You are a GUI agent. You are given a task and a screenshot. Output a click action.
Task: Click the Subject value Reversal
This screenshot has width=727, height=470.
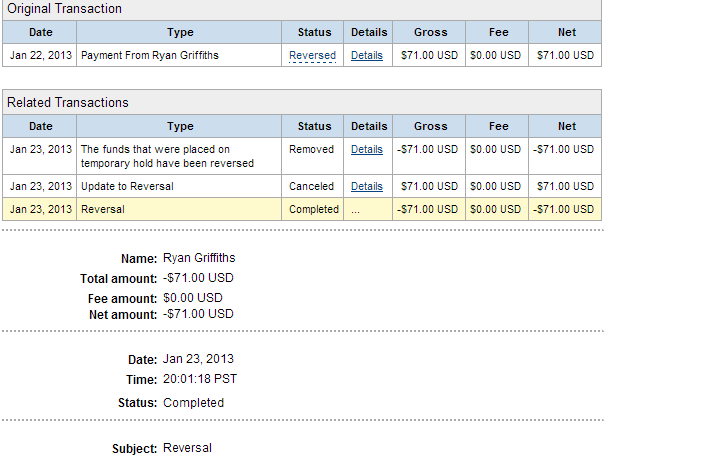tap(187, 448)
